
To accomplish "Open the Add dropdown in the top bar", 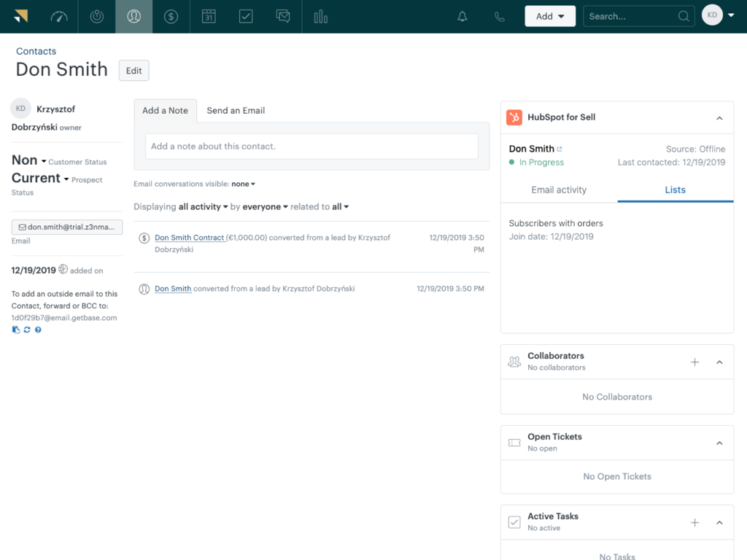I will click(x=550, y=15).
